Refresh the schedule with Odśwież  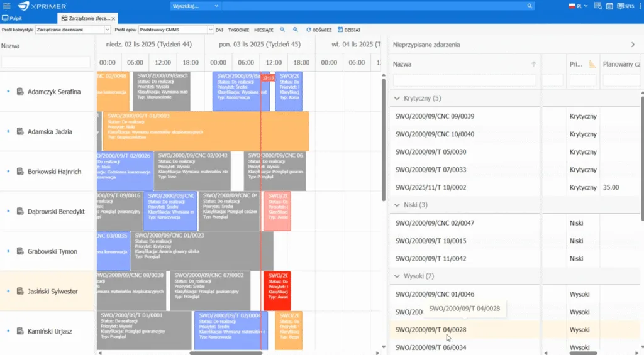pos(318,30)
